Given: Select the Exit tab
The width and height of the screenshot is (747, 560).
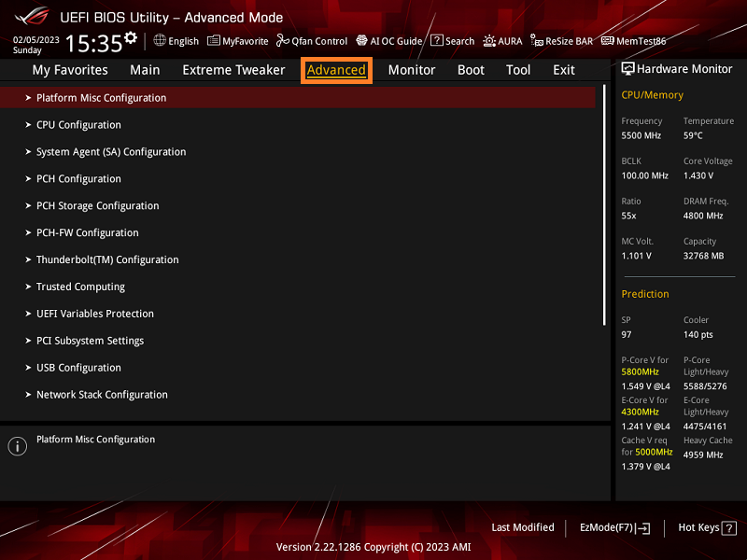Looking at the screenshot, I should pos(564,70).
